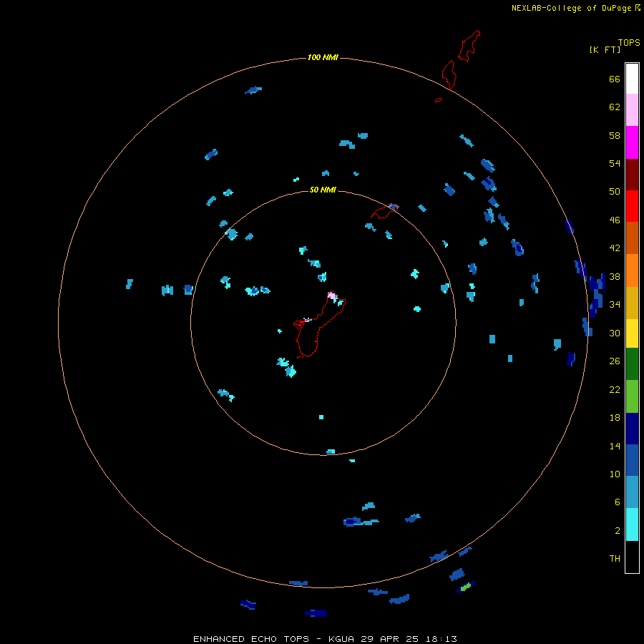Click the legend value 6
Viewport: 644px width, 644px height.
coord(617,502)
